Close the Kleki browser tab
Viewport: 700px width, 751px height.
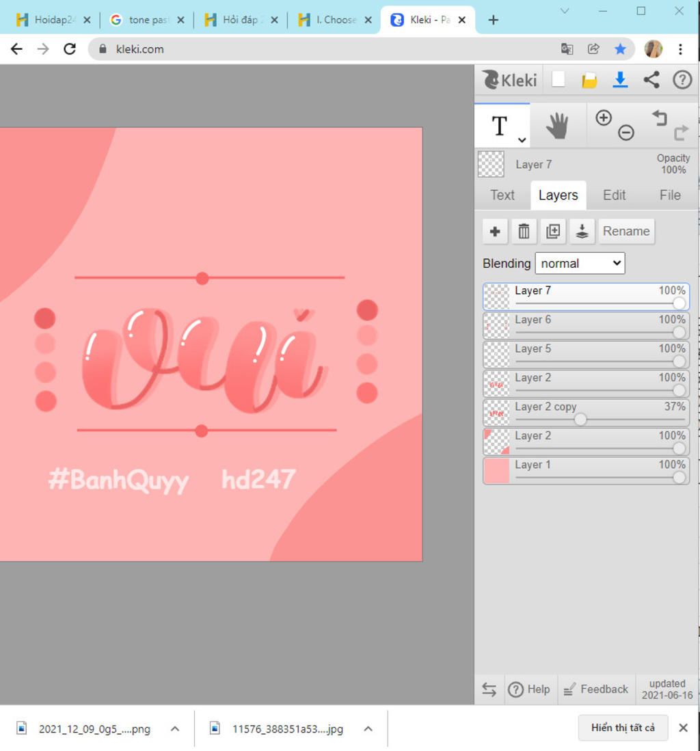[x=462, y=20]
